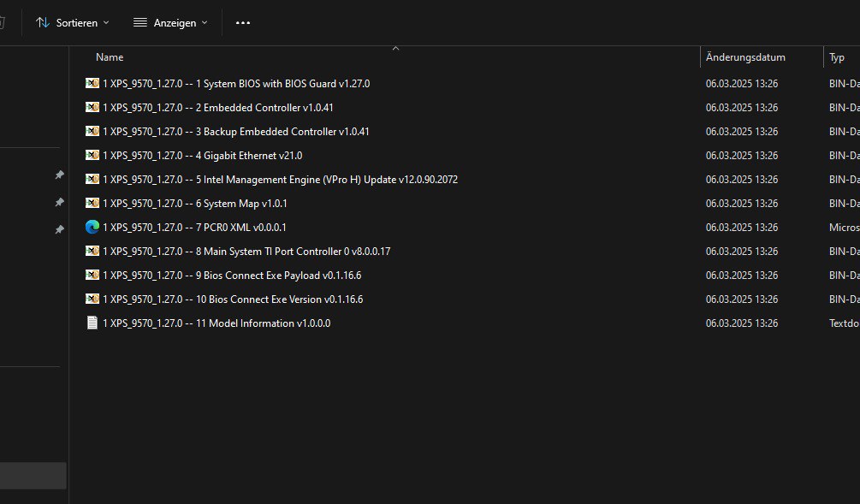Click the Backup Embedded Controller file icon
The image size is (860, 504).
click(92, 132)
